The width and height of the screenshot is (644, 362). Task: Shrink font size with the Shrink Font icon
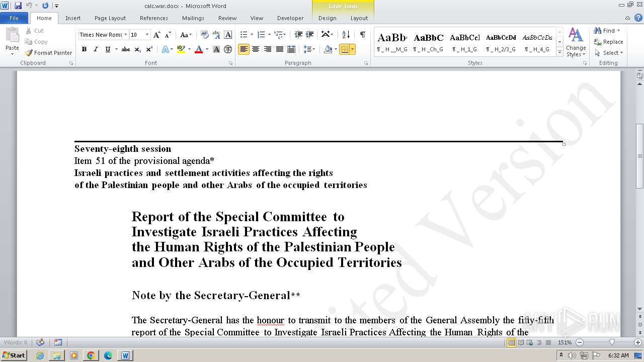(x=168, y=35)
